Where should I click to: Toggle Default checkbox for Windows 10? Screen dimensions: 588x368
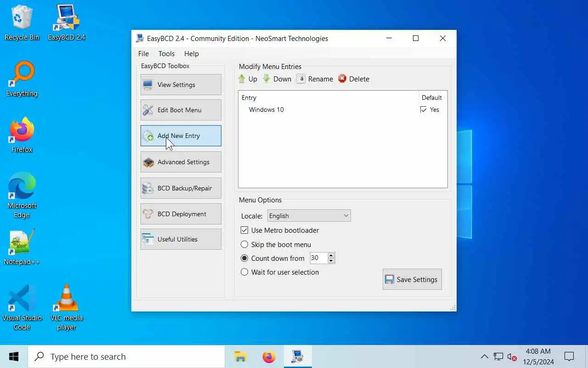tap(424, 109)
